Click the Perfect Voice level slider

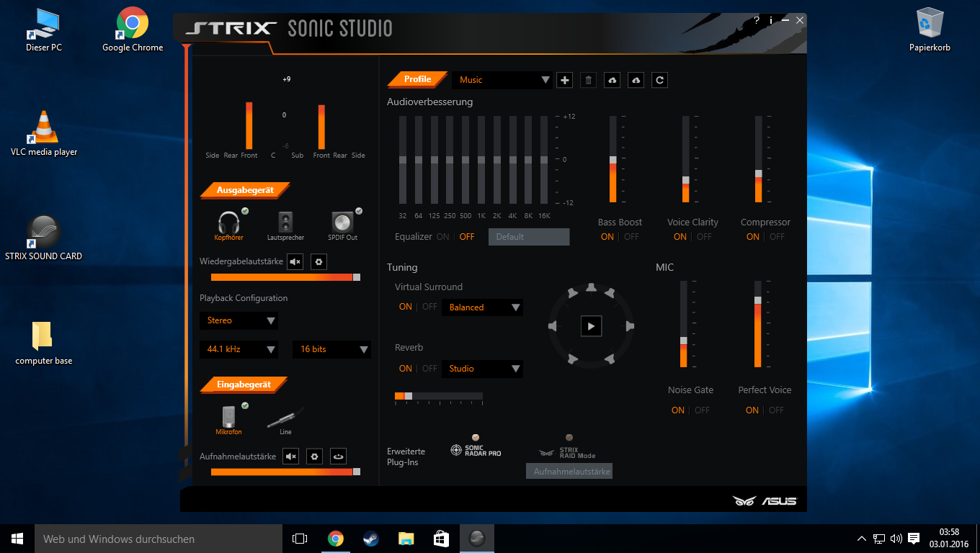tap(758, 324)
